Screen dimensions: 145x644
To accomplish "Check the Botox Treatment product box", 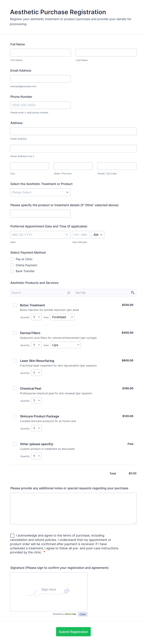I will pos(15,305).
